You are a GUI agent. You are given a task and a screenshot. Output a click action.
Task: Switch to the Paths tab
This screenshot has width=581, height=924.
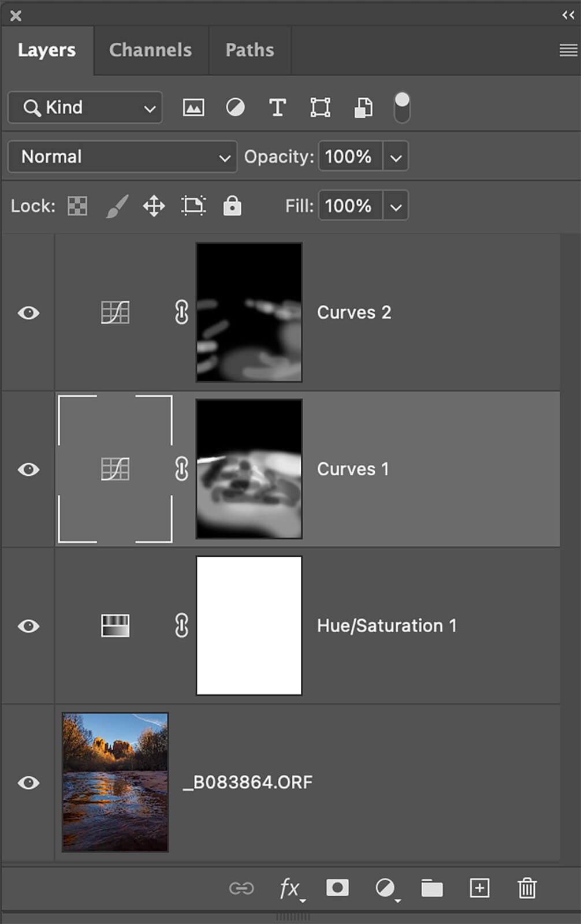[x=249, y=50]
